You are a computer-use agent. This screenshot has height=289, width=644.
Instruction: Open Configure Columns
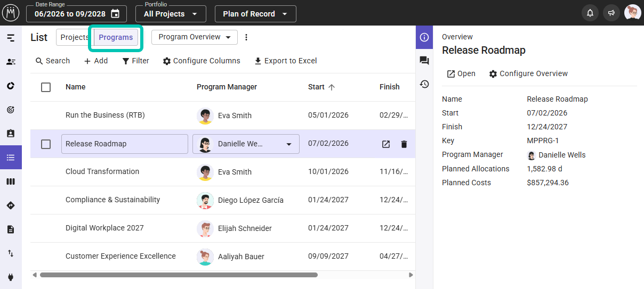(202, 61)
